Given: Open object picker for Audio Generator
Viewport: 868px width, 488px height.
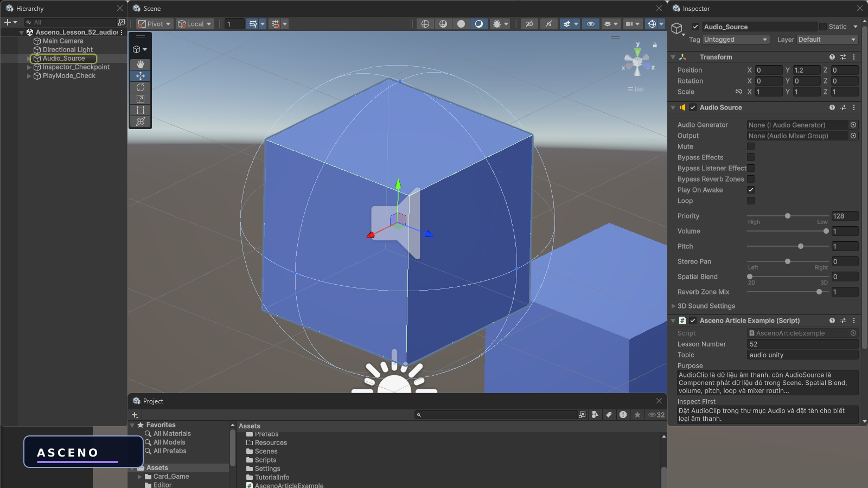Looking at the screenshot, I should tap(853, 125).
